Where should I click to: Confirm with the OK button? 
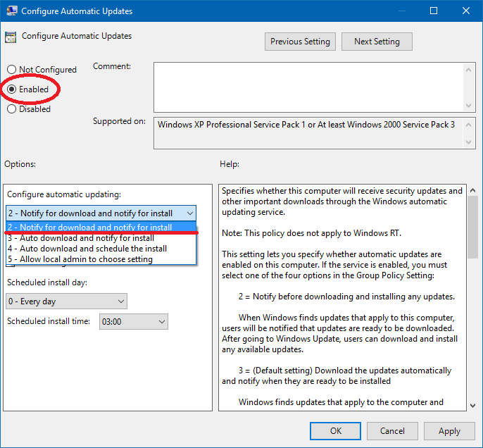[x=335, y=431]
